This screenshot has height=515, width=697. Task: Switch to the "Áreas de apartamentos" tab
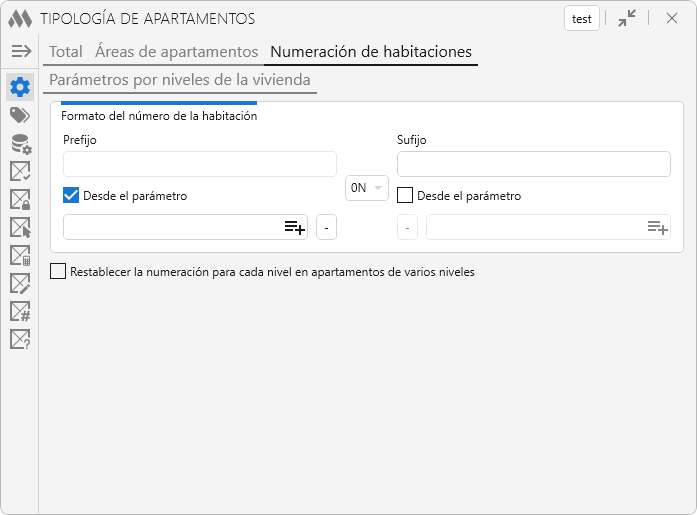point(176,52)
